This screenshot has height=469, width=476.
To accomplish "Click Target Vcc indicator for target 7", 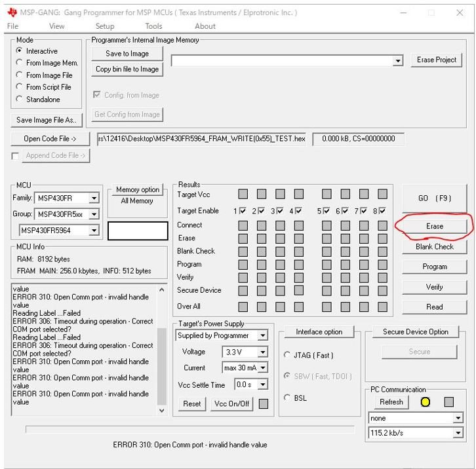I will pyautogui.click(x=364, y=194).
